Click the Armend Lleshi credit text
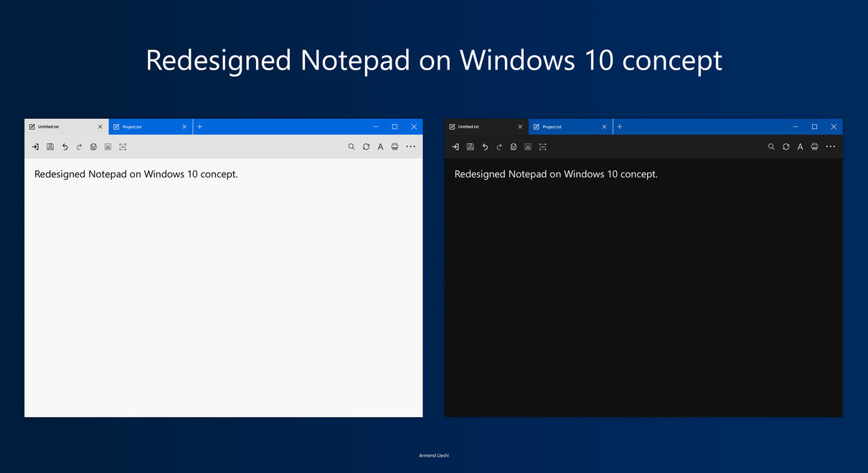This screenshot has width=868, height=473. [x=433, y=455]
